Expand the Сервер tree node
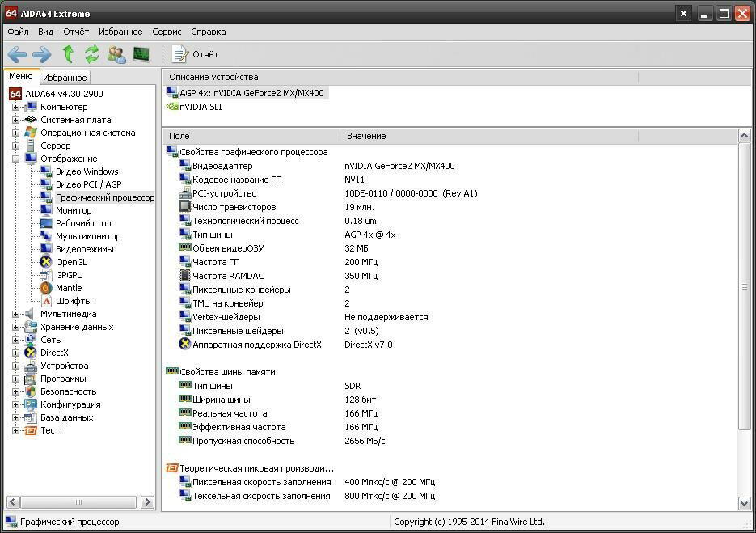This screenshot has width=756, height=533. 15,146
